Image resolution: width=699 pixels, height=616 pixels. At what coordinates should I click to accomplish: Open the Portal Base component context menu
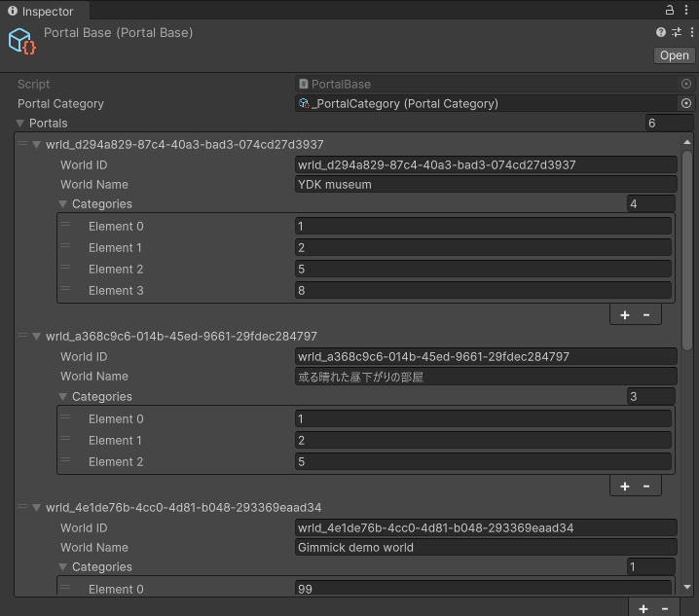[x=691, y=32]
